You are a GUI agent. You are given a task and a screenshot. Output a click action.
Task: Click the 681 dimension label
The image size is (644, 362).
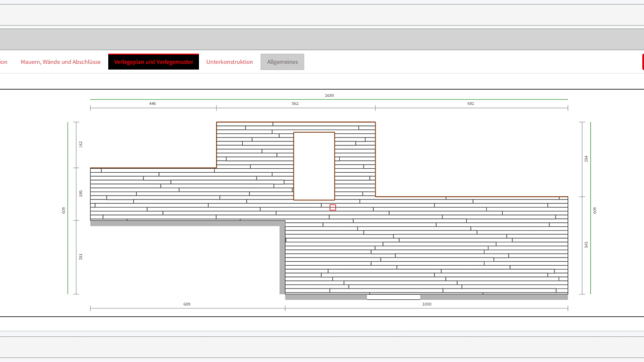pyautogui.click(x=471, y=104)
